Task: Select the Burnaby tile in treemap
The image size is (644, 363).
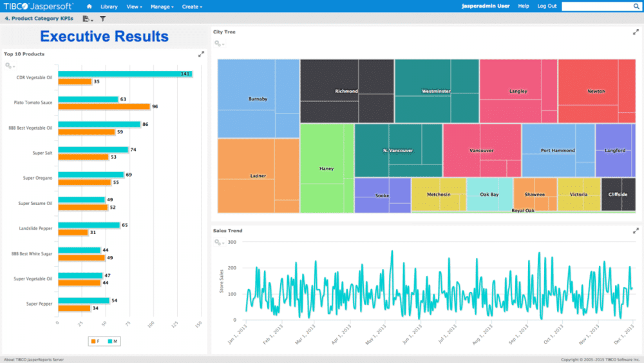Action: (x=258, y=99)
